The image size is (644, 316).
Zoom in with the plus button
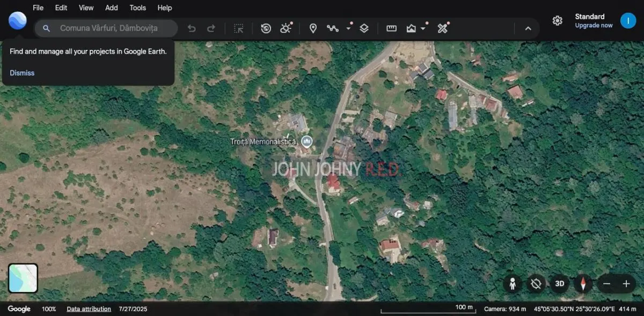(626, 284)
